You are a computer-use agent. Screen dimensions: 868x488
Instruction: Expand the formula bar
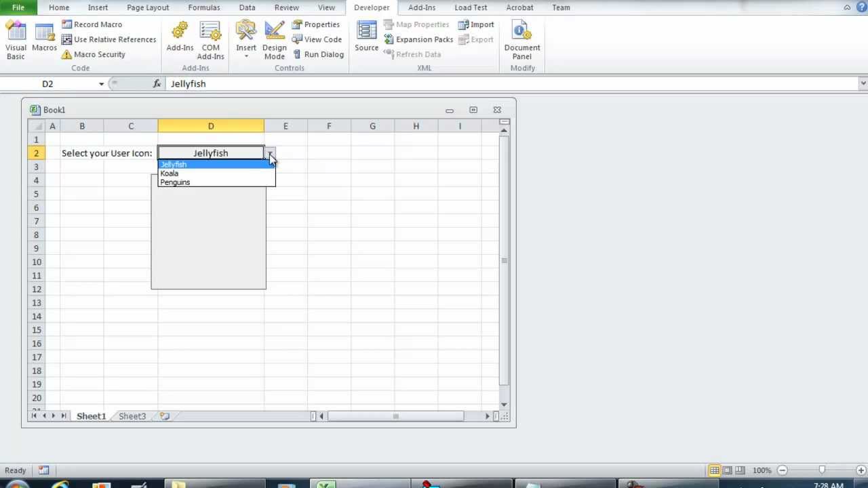pyautogui.click(x=863, y=83)
